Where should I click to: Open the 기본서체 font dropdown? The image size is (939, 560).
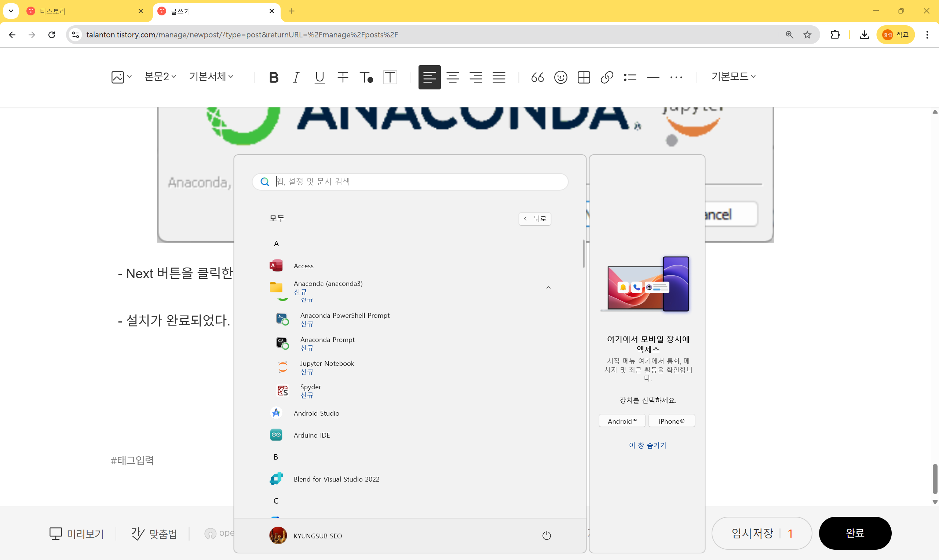211,77
